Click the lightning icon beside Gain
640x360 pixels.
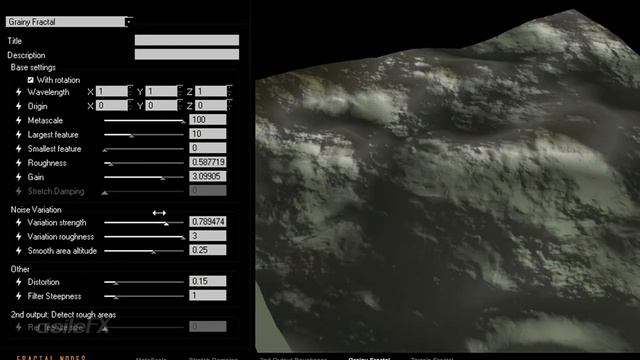point(18,177)
